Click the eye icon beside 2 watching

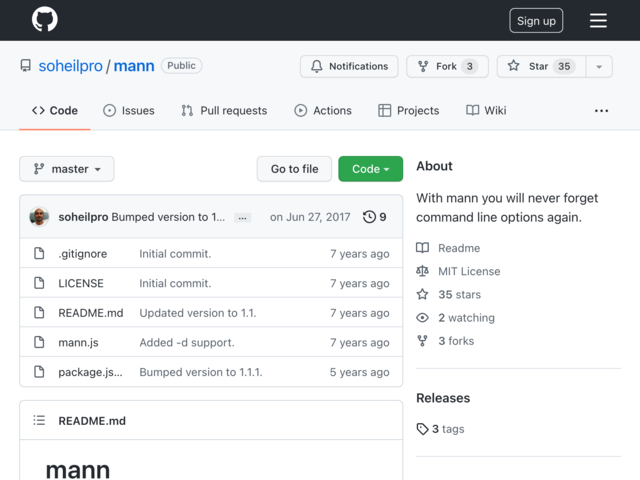[422, 318]
